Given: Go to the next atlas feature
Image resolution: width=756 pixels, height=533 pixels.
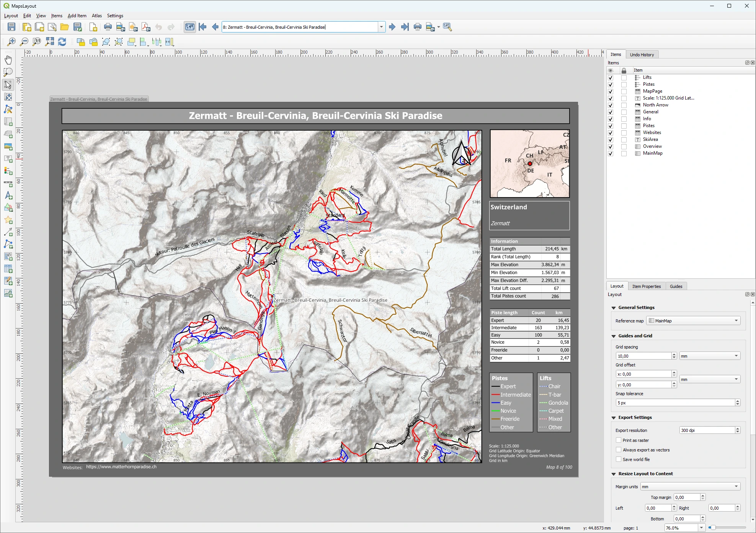Looking at the screenshot, I should 392,27.
